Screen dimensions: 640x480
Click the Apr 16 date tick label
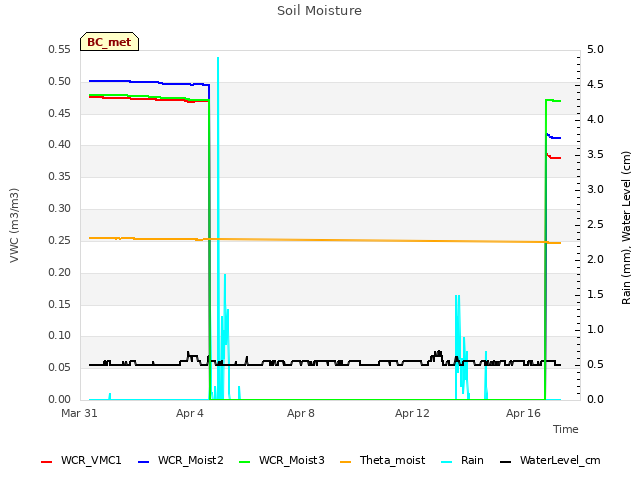(x=523, y=413)
